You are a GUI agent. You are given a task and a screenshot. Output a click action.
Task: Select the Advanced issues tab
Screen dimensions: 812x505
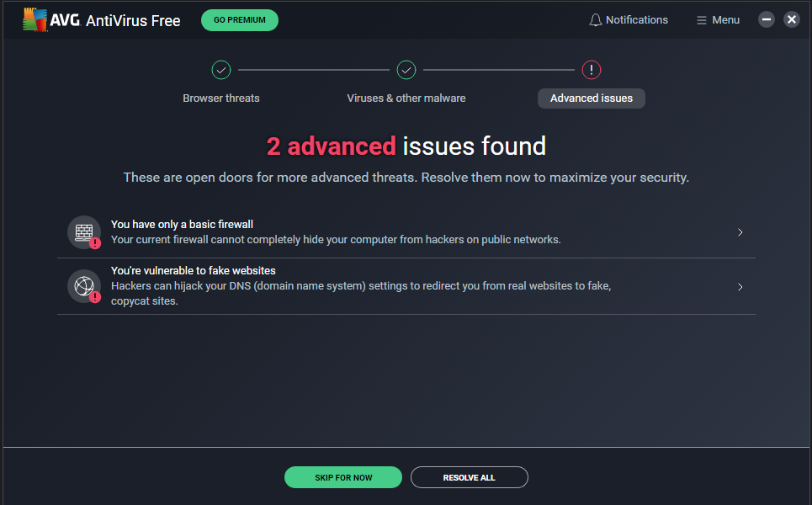(592, 98)
